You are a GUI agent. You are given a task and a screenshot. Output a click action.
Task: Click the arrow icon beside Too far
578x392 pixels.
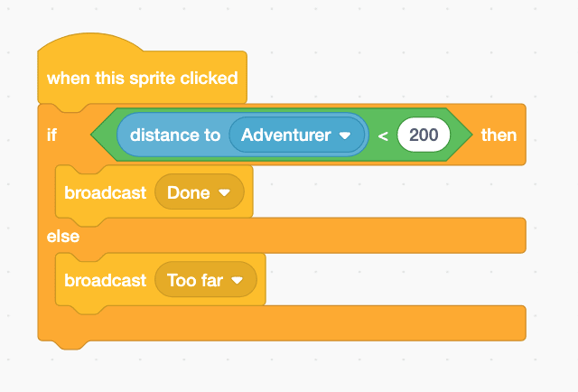(238, 281)
